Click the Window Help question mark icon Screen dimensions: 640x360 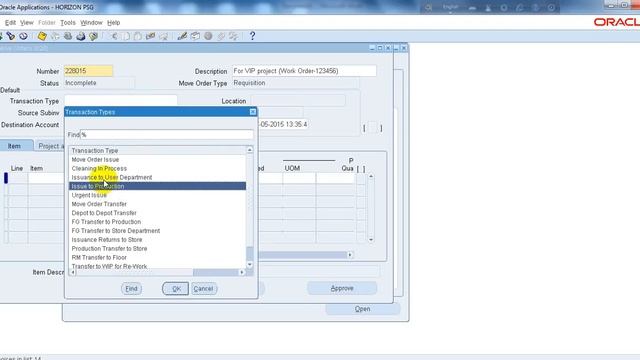pyautogui.click(x=252, y=36)
